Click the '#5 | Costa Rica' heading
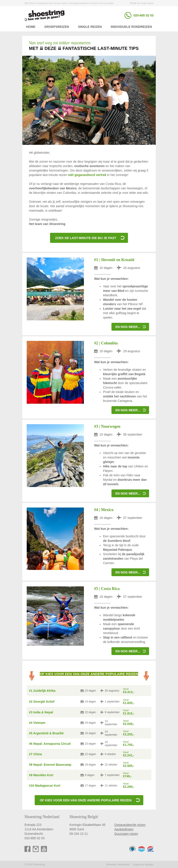This screenshot has height=868, width=178. pos(107,589)
